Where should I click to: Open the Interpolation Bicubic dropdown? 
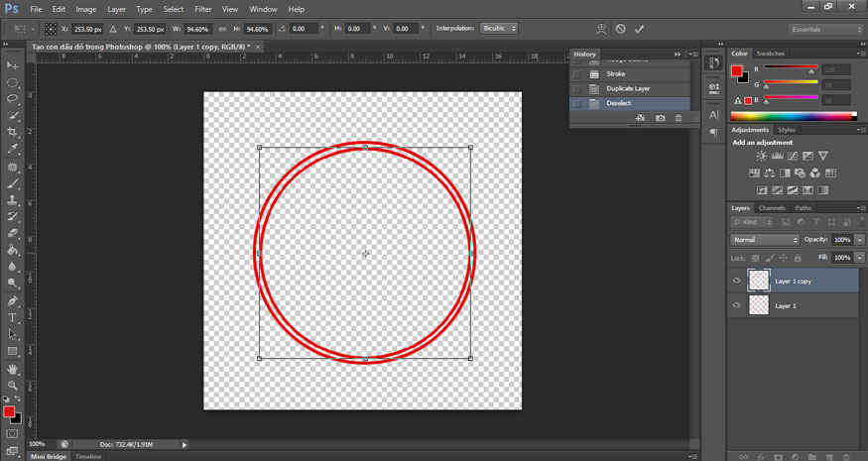click(x=499, y=28)
